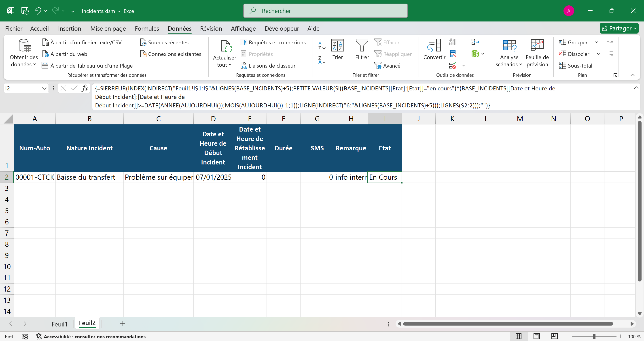The height and width of the screenshot is (341, 644).
Task: Click Remplissage instantané icon
Action: 453,42
